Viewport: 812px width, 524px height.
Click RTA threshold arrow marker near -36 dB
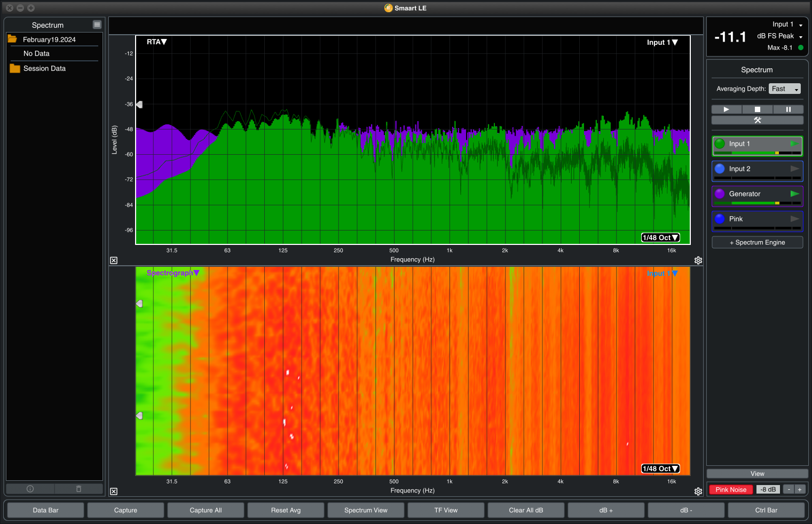139,105
